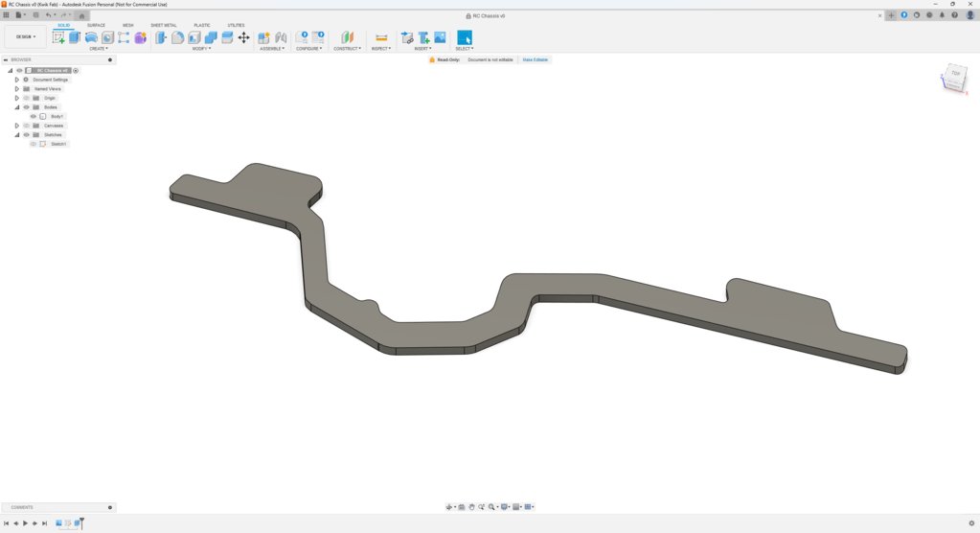Click the Pan hand icon in navigation bar
Image resolution: width=980 pixels, height=533 pixels.
click(x=472, y=507)
